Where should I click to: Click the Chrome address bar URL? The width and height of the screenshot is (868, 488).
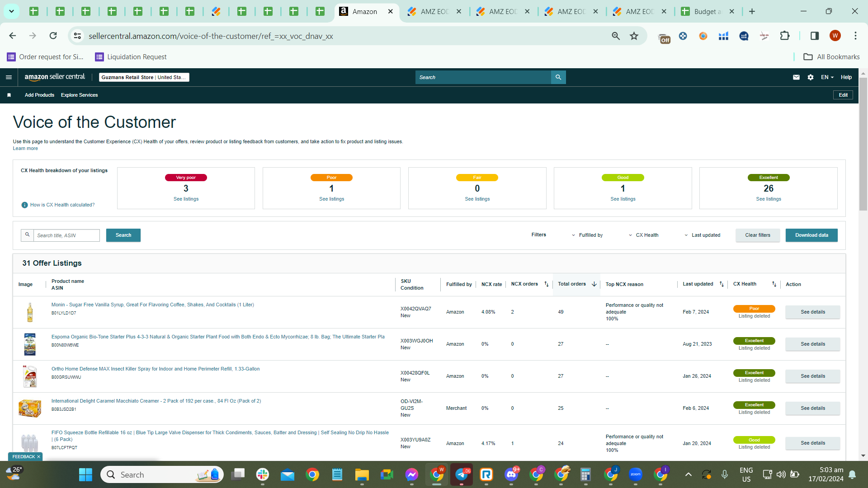coord(211,36)
